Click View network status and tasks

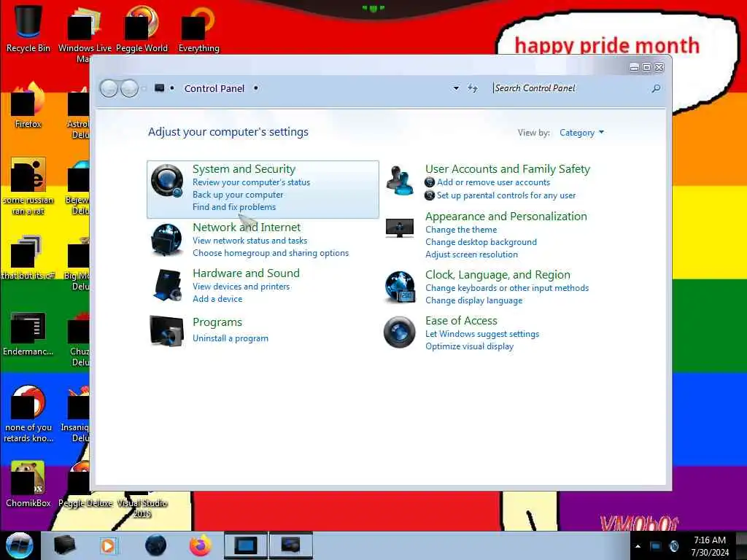(x=249, y=241)
